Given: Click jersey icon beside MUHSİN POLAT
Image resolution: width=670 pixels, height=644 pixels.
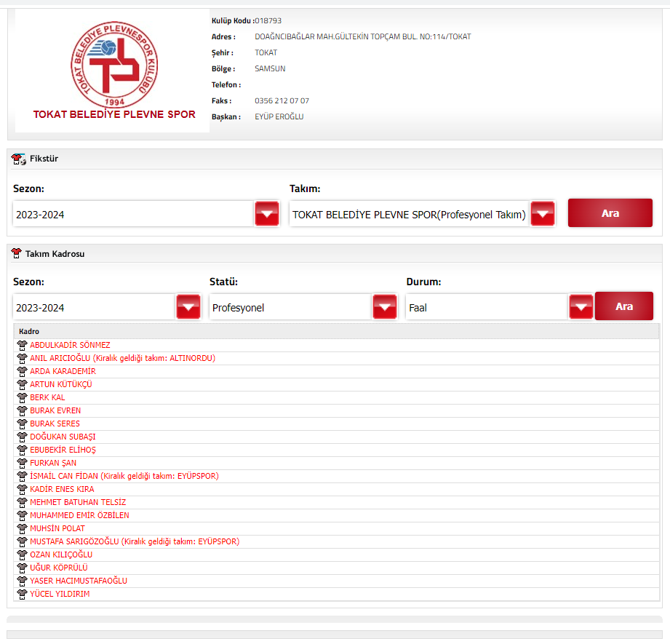Looking at the screenshot, I should coord(23,528).
